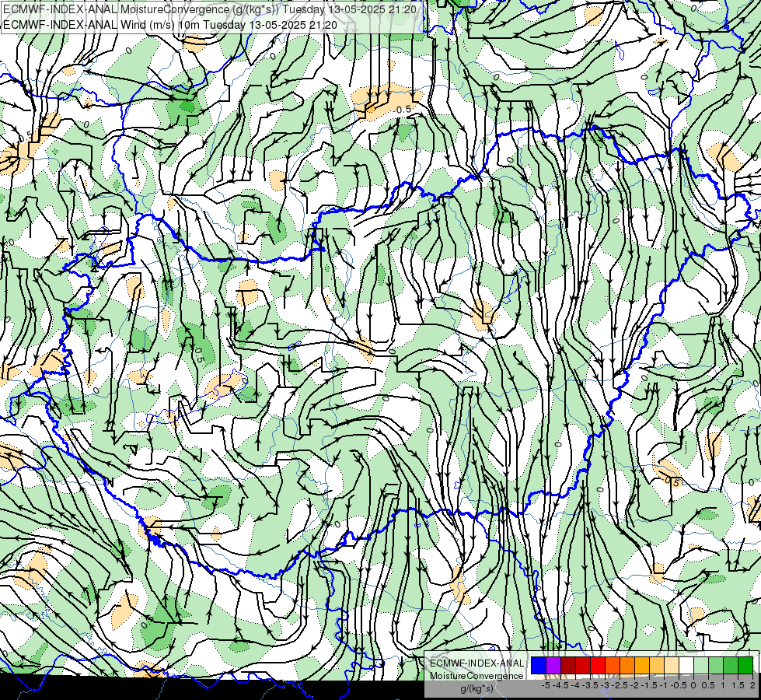
Task: Select legend swatch between -3 and -2.5
Action: [x=613, y=666]
